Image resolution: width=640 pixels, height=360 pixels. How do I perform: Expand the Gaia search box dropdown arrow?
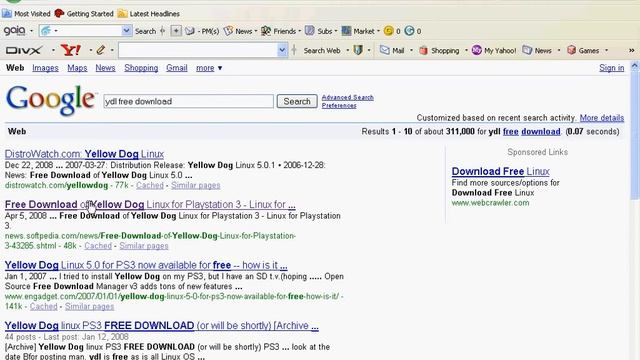point(127,31)
